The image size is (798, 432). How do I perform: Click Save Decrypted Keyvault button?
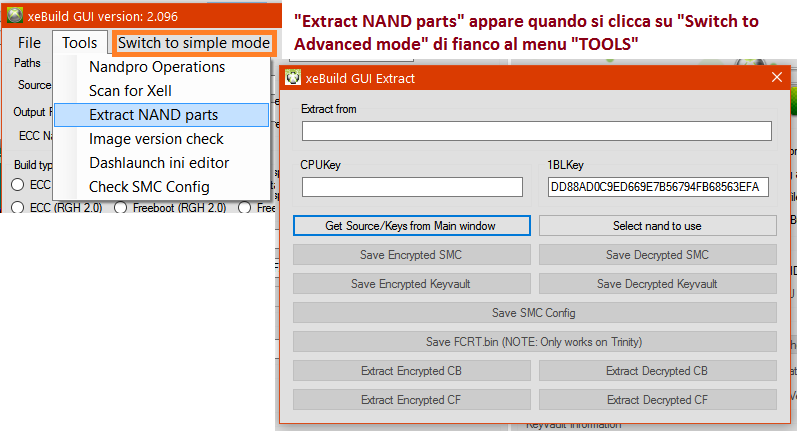point(658,283)
